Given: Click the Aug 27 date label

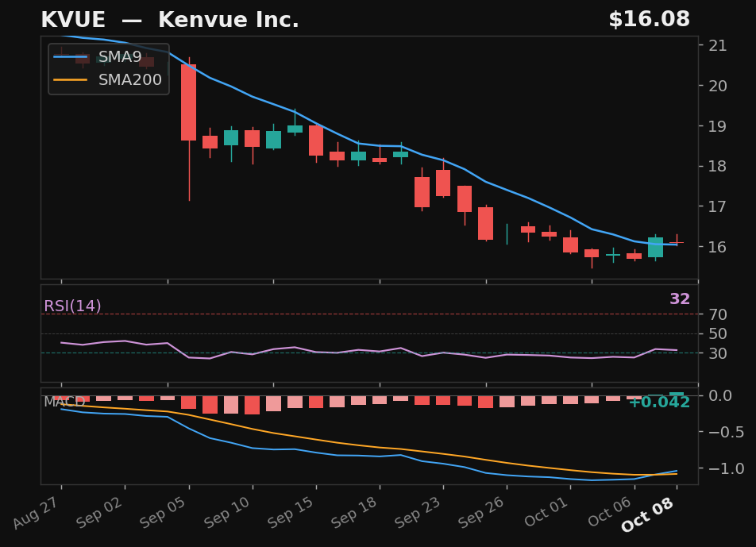Looking at the screenshot, I should click(x=36, y=512).
